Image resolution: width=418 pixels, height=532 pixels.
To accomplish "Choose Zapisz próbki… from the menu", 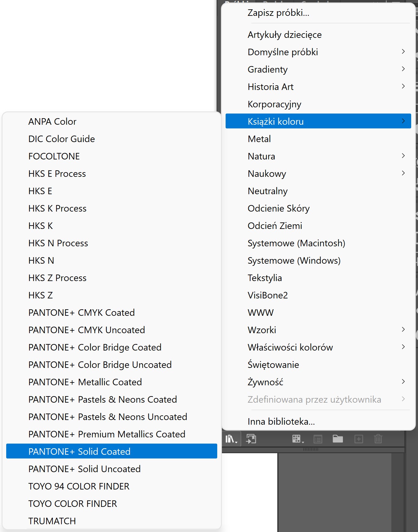I will coord(318,13).
